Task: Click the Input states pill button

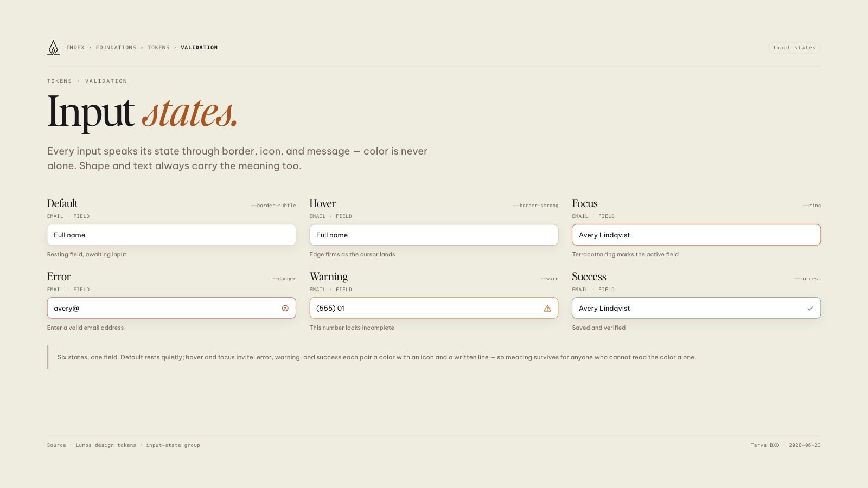Action: [794, 48]
